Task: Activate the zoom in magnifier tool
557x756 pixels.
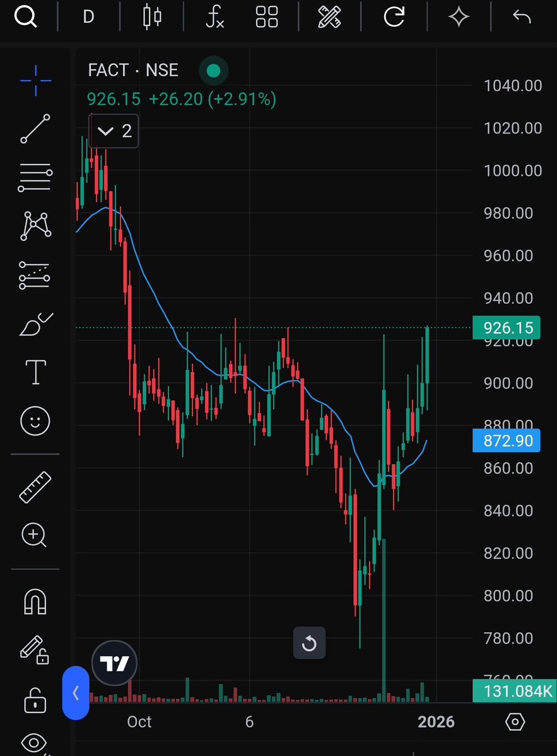Action: pyautogui.click(x=34, y=535)
